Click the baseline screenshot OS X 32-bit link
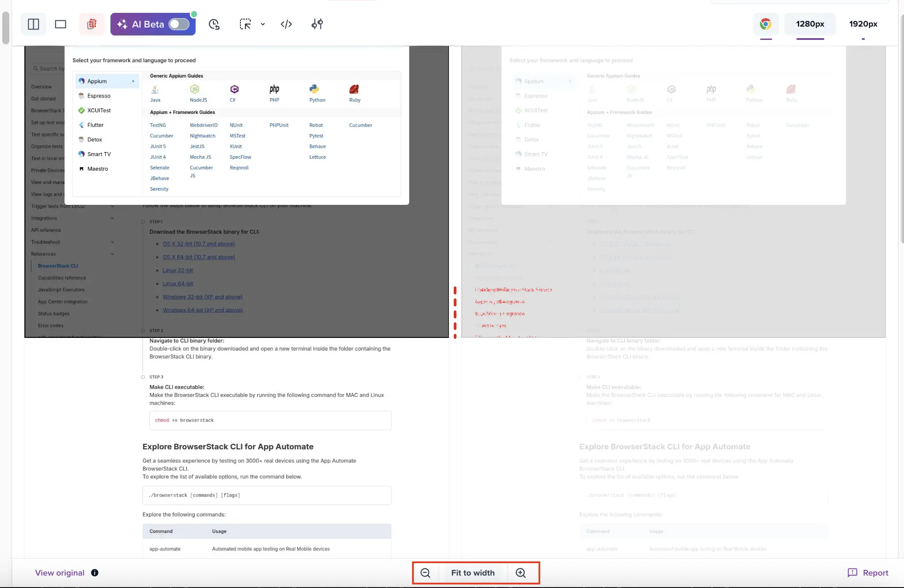The image size is (904, 588). tap(199, 244)
